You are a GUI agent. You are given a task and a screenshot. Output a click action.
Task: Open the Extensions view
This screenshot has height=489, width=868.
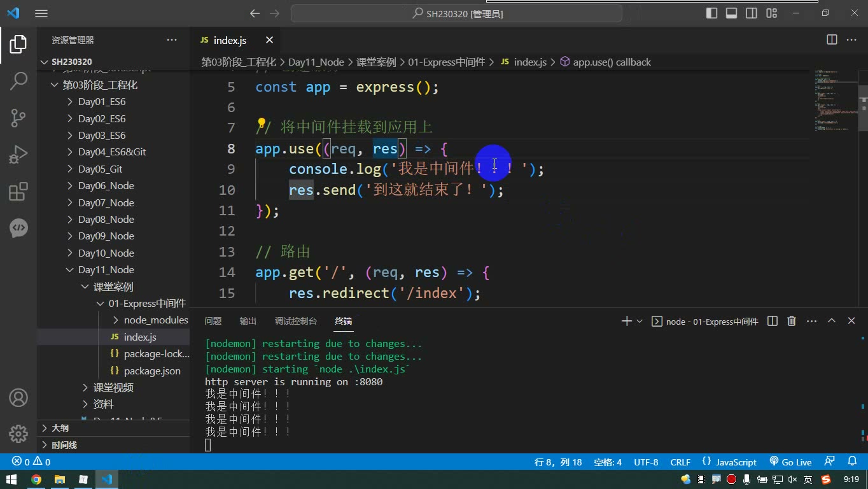coord(18,192)
